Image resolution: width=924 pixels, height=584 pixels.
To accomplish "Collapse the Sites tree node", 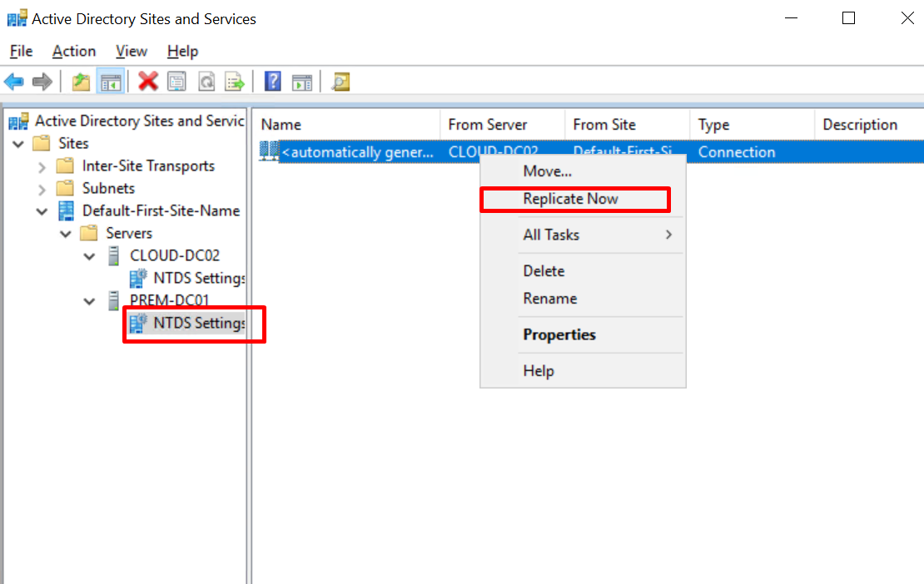I will coord(18,144).
